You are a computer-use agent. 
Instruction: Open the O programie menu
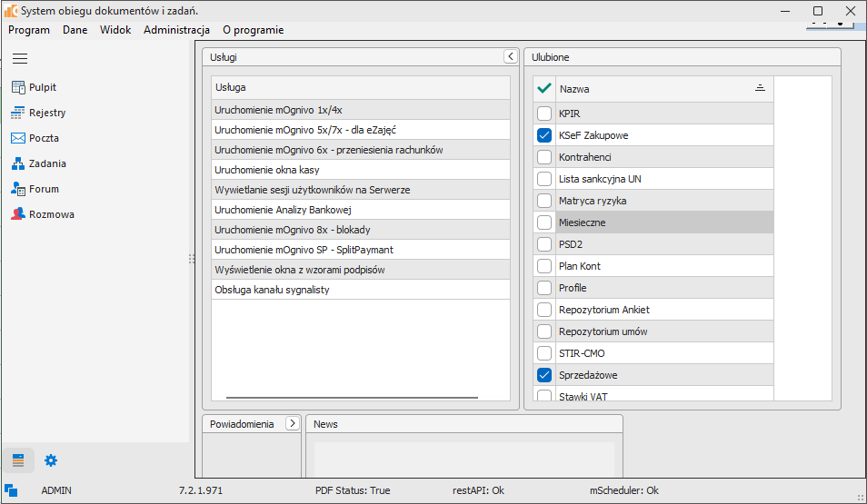pyautogui.click(x=254, y=30)
